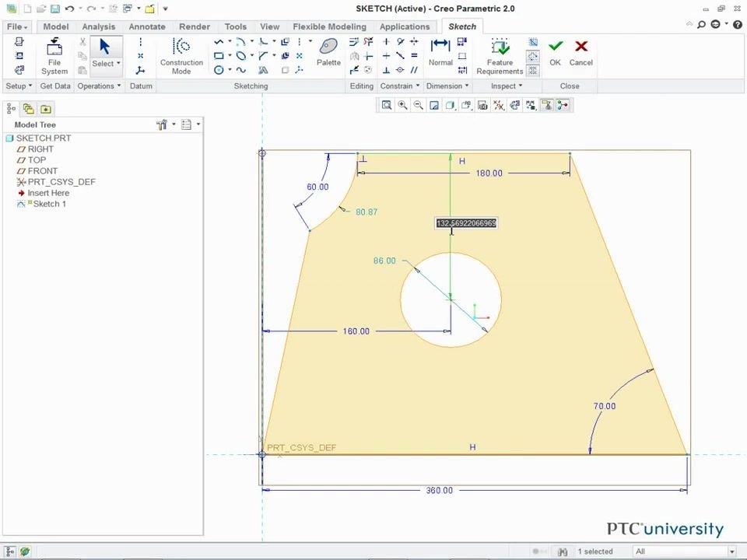Toggle the Overlapping Geometry inspect option
747x560 pixels.
[533, 42]
